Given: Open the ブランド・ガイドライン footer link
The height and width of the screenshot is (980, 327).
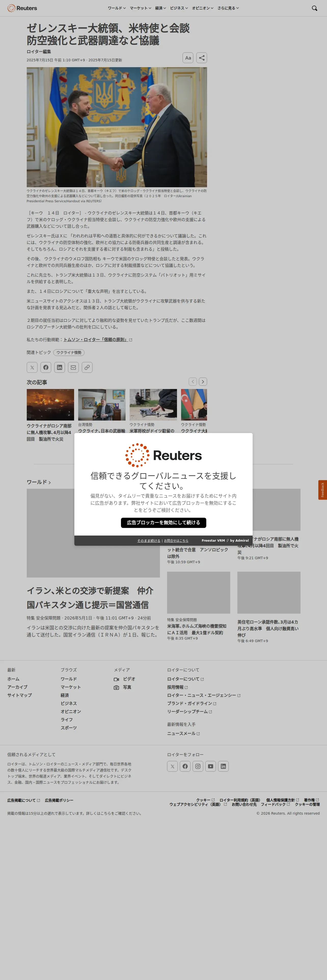Looking at the screenshot, I should click(x=192, y=703).
